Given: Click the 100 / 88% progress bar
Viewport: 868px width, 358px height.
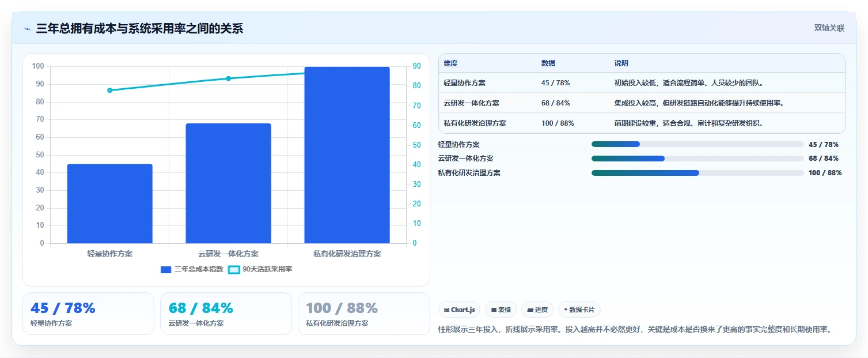Looking at the screenshot, I should (x=698, y=173).
